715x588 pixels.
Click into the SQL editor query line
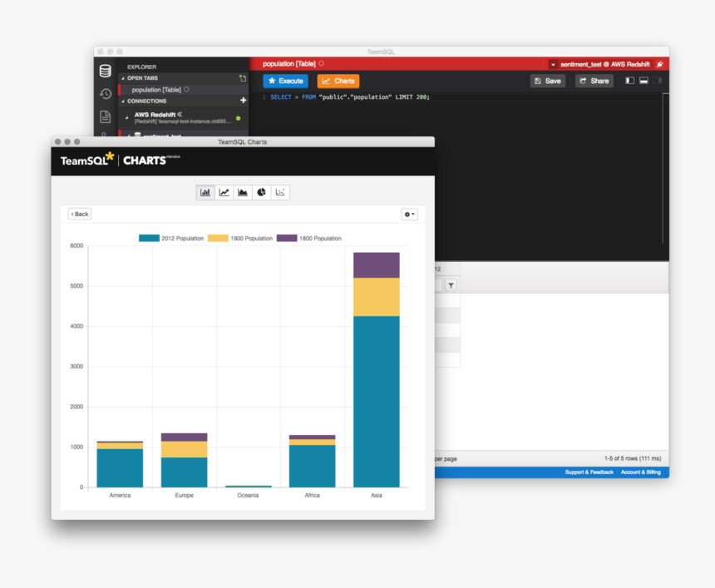coord(350,97)
